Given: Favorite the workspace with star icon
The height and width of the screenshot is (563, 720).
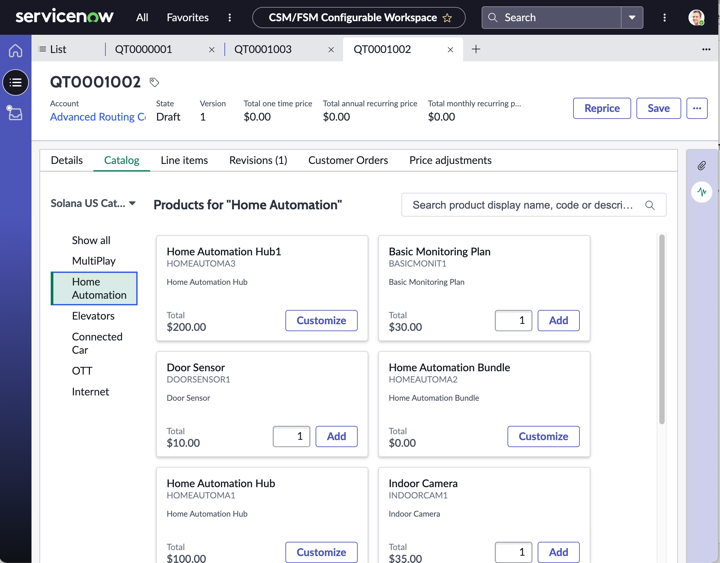Looking at the screenshot, I should (x=447, y=18).
